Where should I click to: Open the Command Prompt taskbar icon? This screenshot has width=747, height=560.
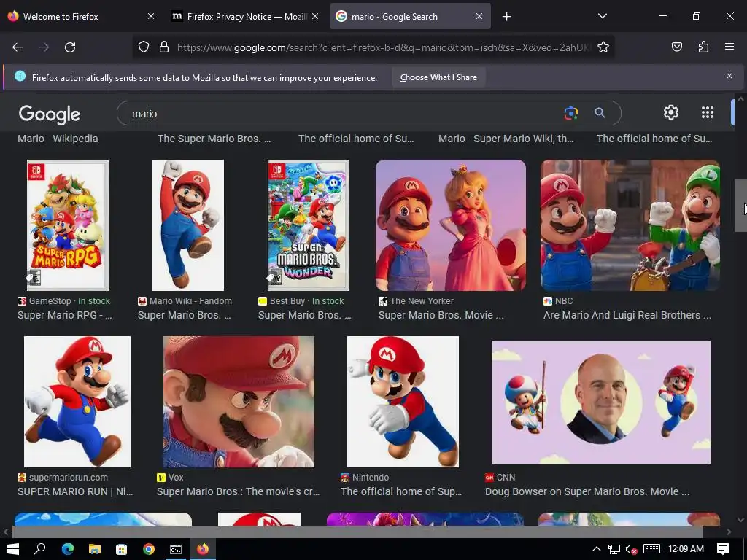point(176,549)
